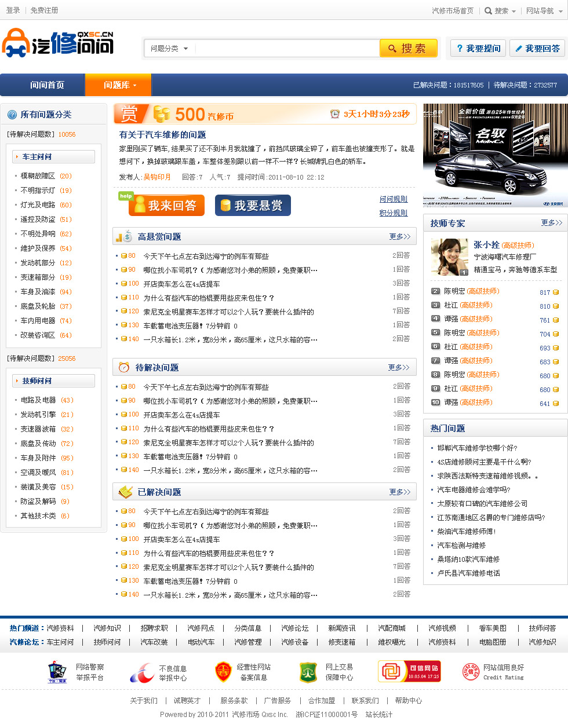The image size is (568, 728).
Task: Click the orange 我来回答 button
Action: point(166,205)
